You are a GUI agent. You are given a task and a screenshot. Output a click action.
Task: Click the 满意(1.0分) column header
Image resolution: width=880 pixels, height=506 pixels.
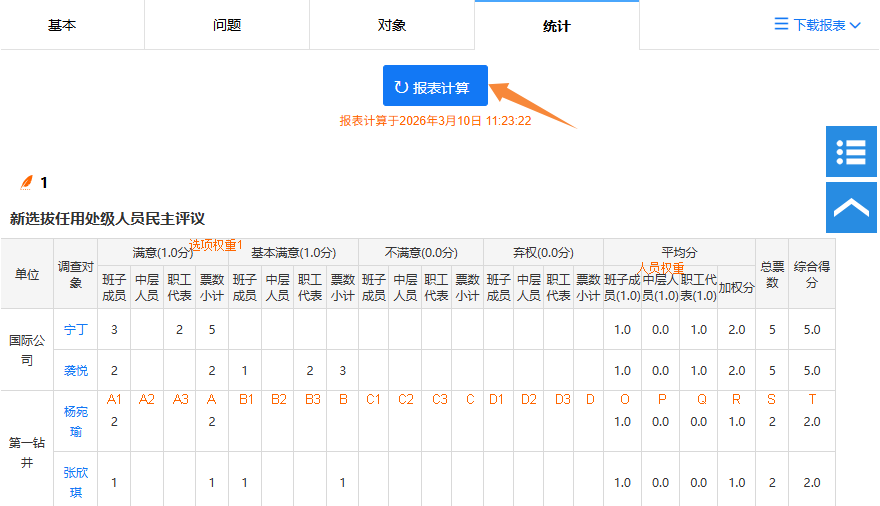(x=163, y=252)
